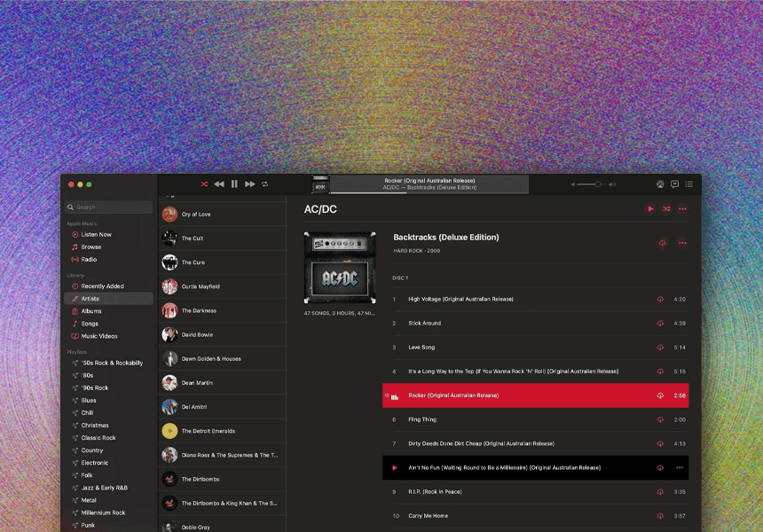
Task: Open the Up Next queue list icon
Action: point(689,184)
